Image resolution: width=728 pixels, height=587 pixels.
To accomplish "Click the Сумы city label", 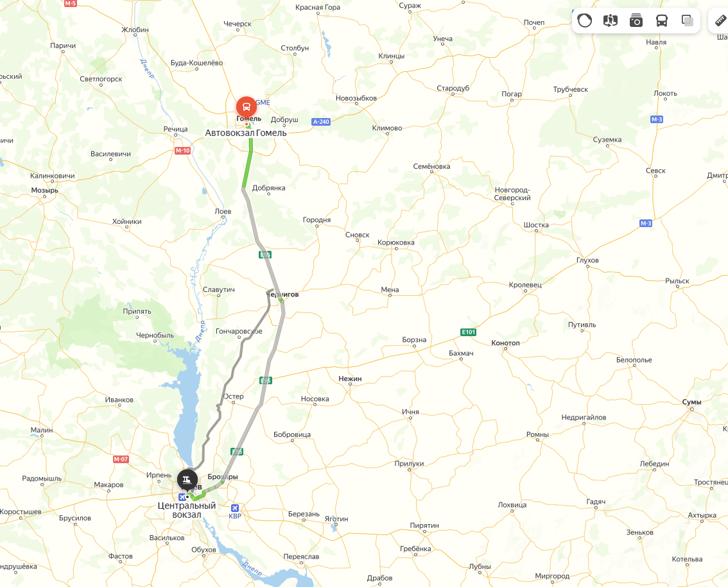I will (x=691, y=402).
